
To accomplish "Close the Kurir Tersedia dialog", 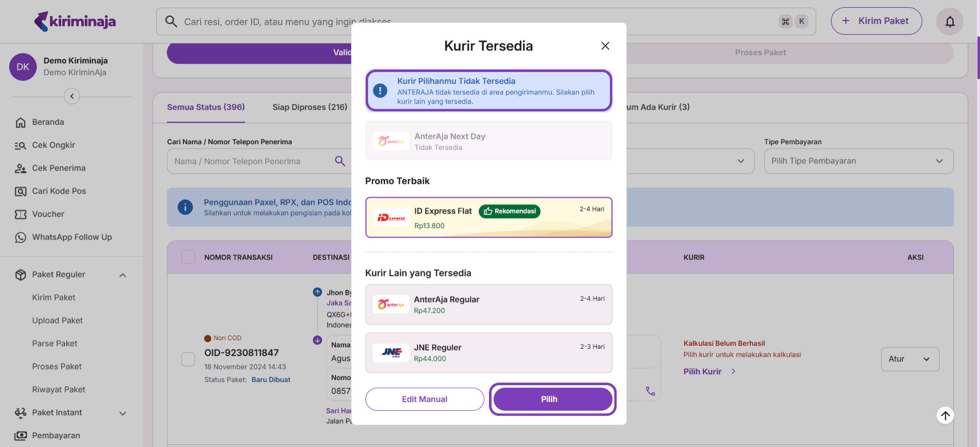I will tap(605, 46).
